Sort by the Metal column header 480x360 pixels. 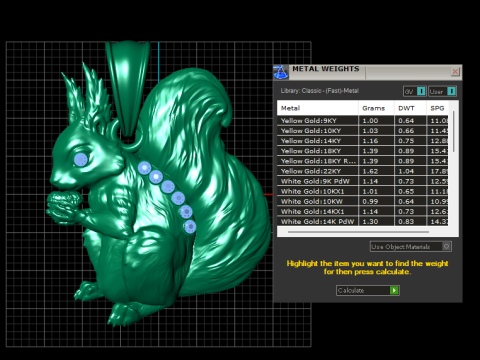tap(318, 108)
